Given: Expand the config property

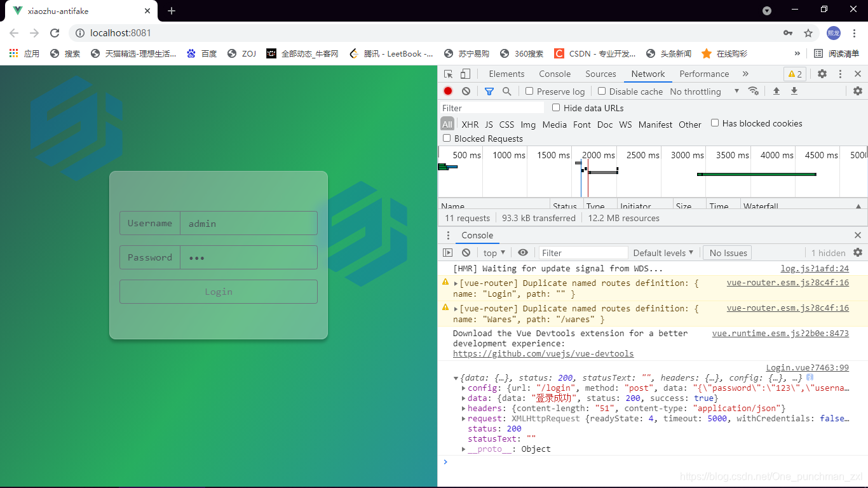Looking at the screenshot, I should click(x=463, y=388).
